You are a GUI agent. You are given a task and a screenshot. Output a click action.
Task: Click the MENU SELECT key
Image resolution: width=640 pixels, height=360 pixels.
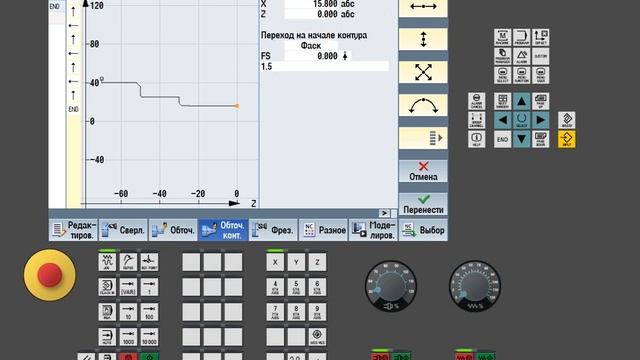502,75
